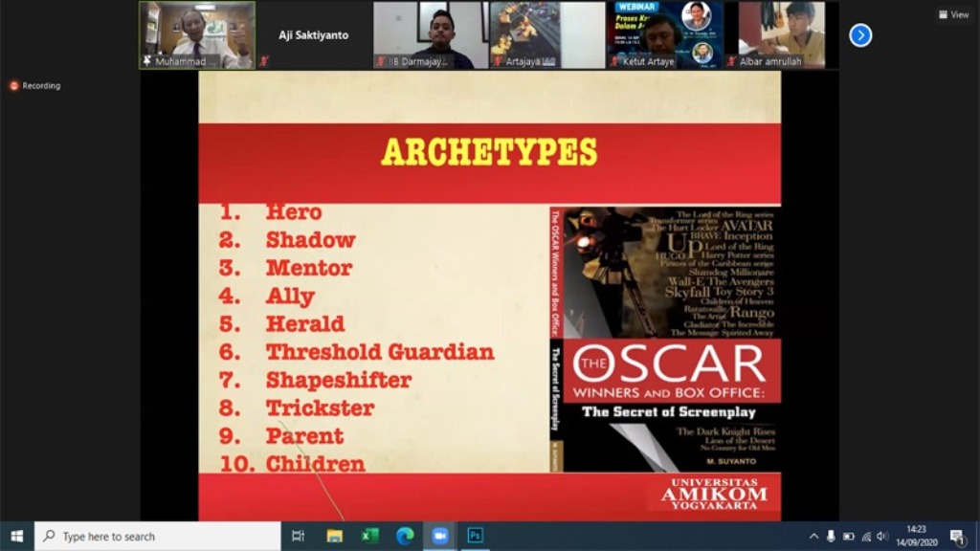Viewport: 980px width, 551px height.
Task: Click the Universitas Amikom Yogyakarta logo
Action: coord(714,494)
